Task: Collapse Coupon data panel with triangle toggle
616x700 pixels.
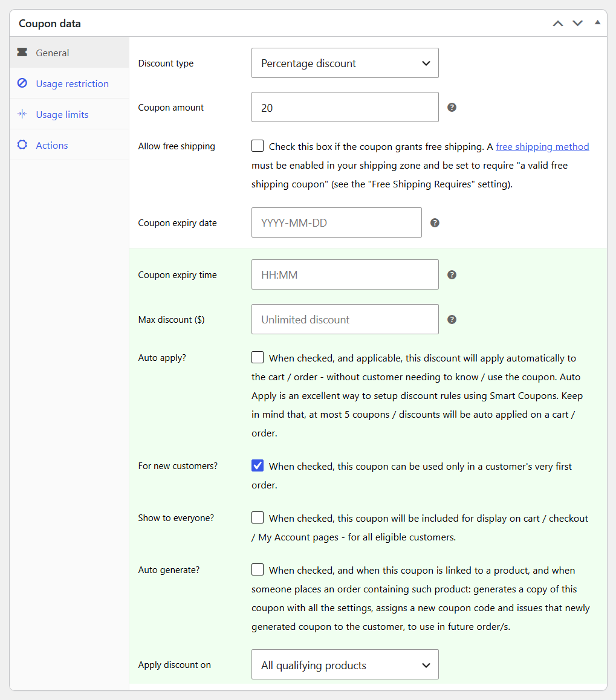Action: tap(597, 22)
